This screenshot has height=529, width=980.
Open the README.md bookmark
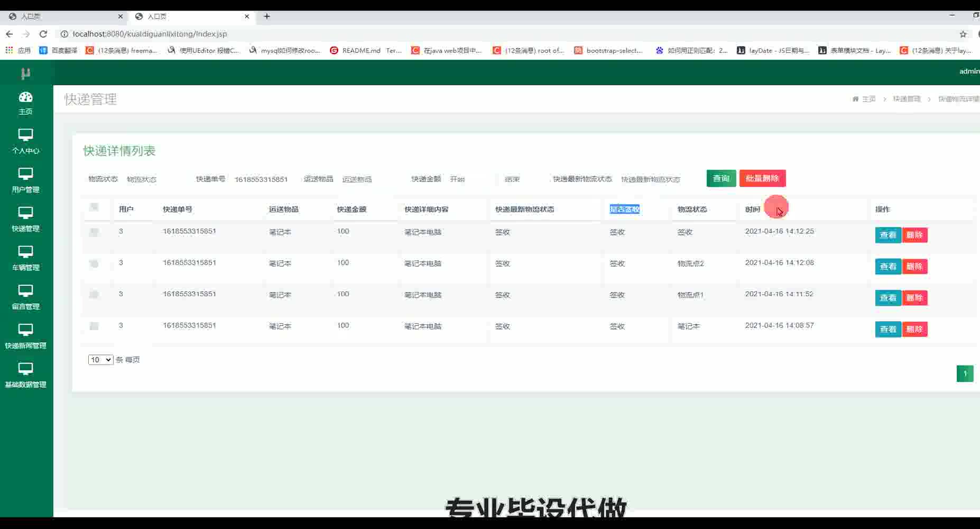(x=366, y=50)
